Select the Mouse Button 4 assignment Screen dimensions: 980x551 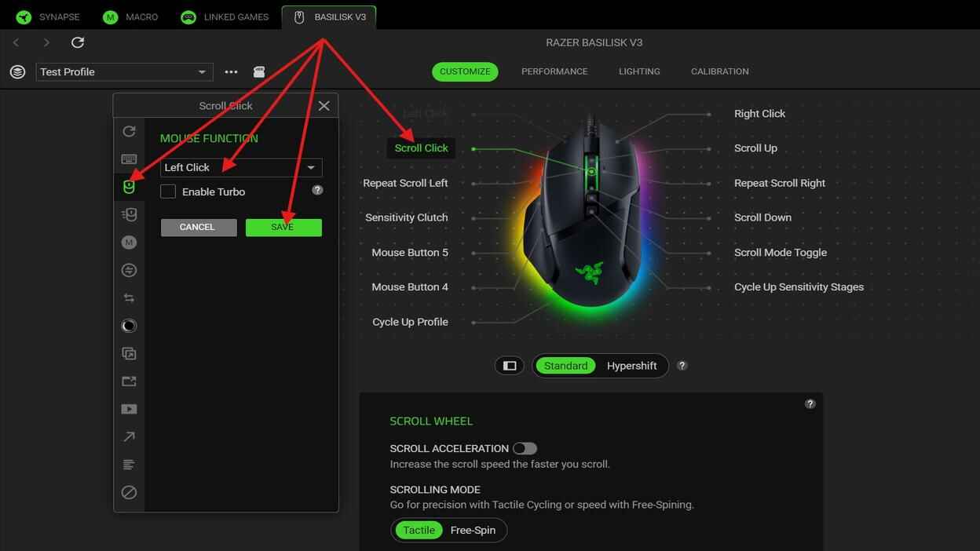(x=410, y=287)
